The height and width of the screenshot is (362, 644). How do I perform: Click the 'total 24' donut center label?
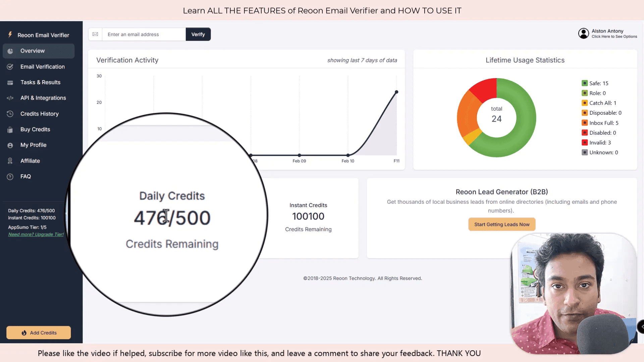point(496,115)
